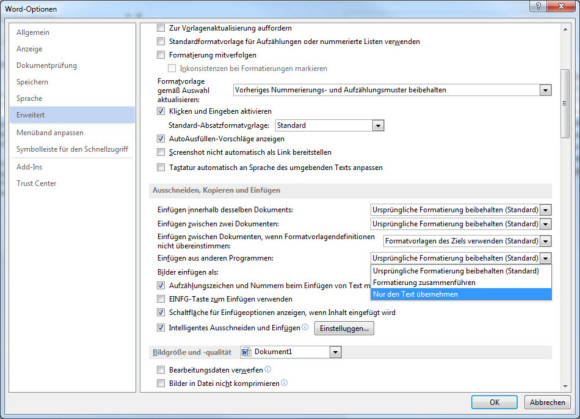Click the scroll down arrow of options pane

point(565,386)
